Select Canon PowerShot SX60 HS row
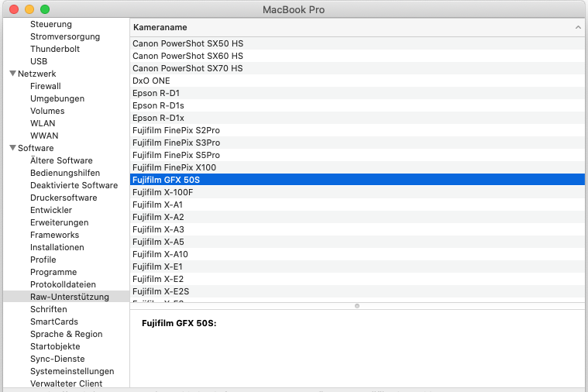 click(357, 56)
